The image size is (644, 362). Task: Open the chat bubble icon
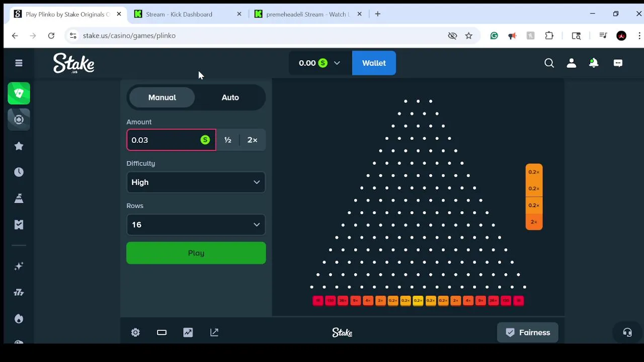618,63
